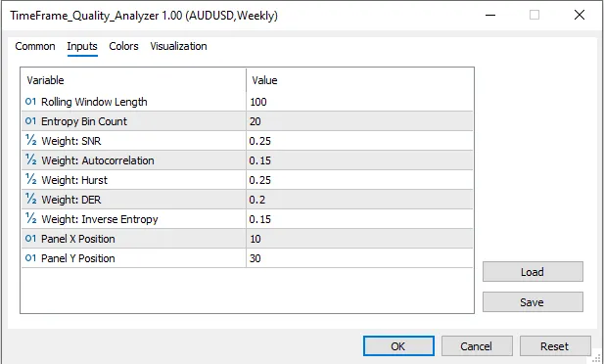Minimize the TimeFrame_Quality_Analyzer dialog window
The width and height of the screenshot is (604, 364).
tap(490, 15)
